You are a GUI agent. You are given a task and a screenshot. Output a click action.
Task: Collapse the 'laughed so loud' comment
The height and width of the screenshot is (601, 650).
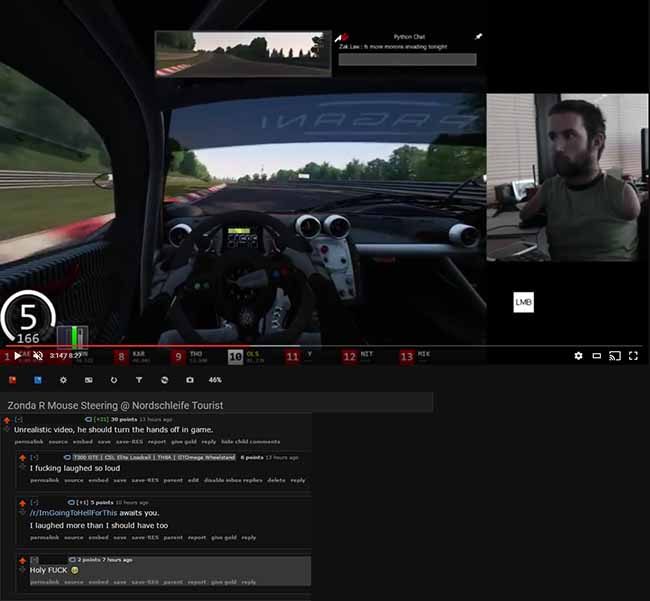point(34,458)
